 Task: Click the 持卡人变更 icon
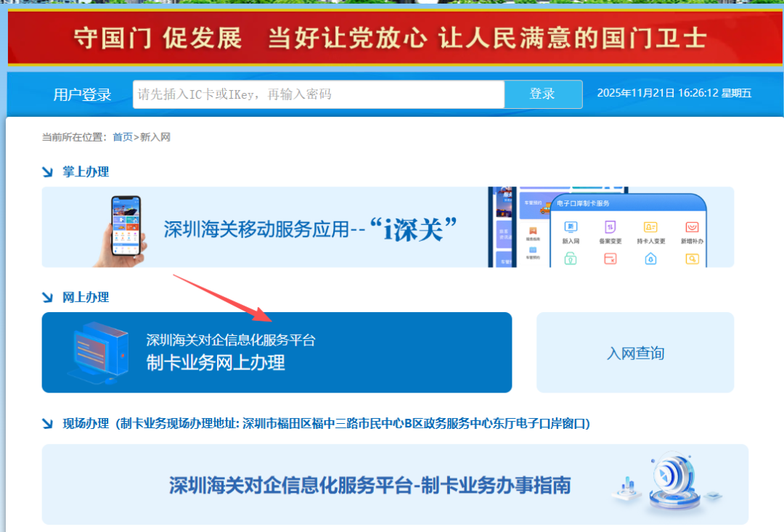click(650, 226)
